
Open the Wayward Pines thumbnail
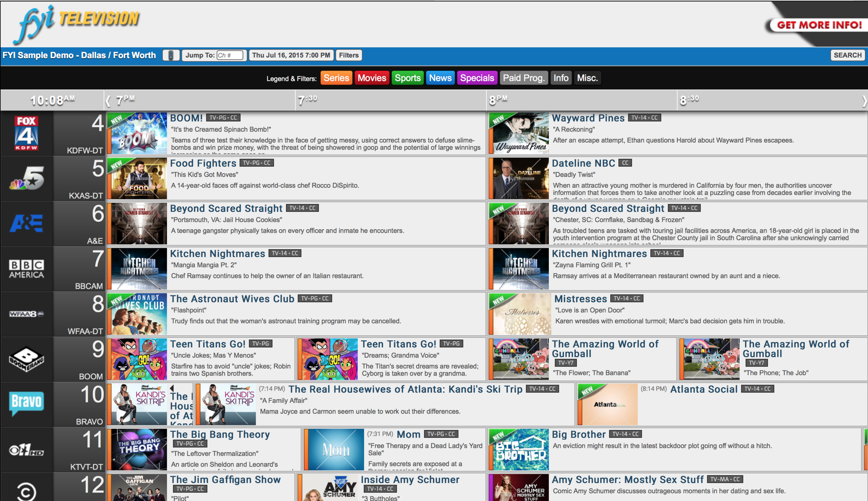tap(521, 133)
